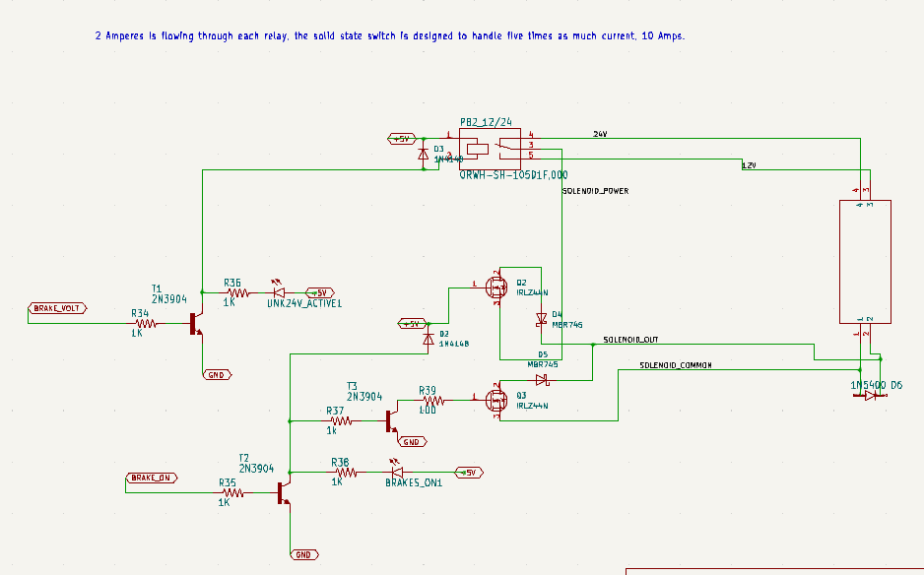This screenshot has height=575, width=924.
Task: Click the SOLENOID_OUT net label
Action: pos(630,340)
